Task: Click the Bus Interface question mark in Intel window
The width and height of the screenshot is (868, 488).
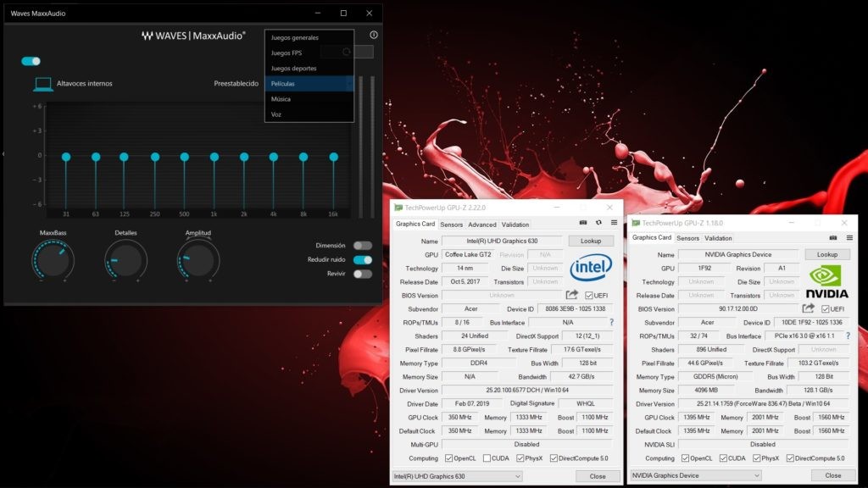Action: (612, 322)
